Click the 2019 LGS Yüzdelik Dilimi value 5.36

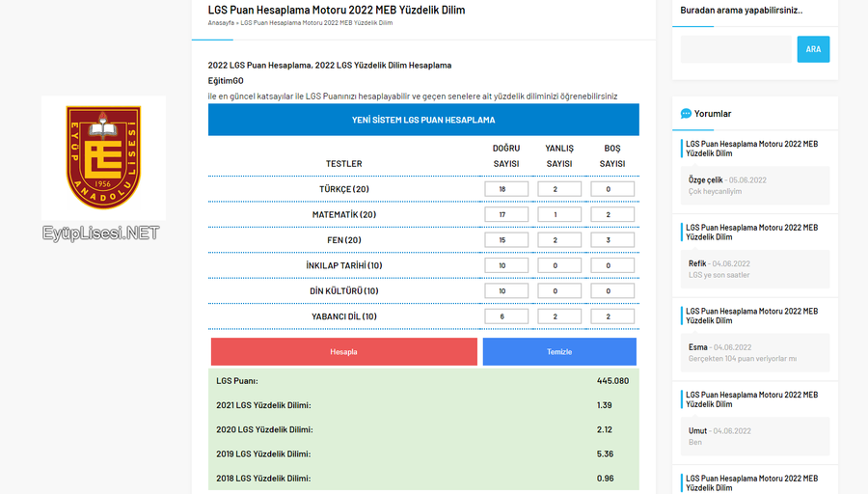click(x=605, y=454)
